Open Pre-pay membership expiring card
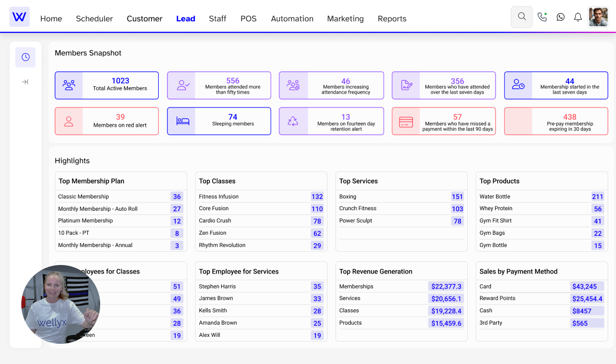This screenshot has height=364, width=616. [556, 121]
